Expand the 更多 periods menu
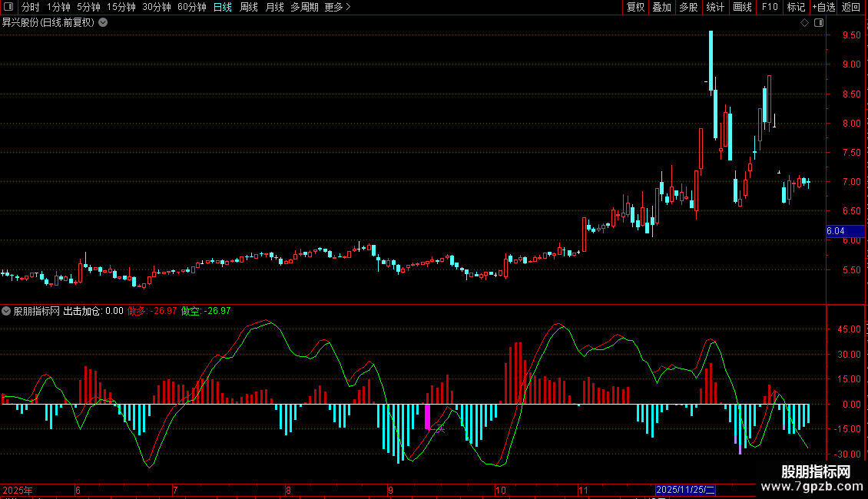The height and width of the screenshot is (499, 868). tap(337, 7)
